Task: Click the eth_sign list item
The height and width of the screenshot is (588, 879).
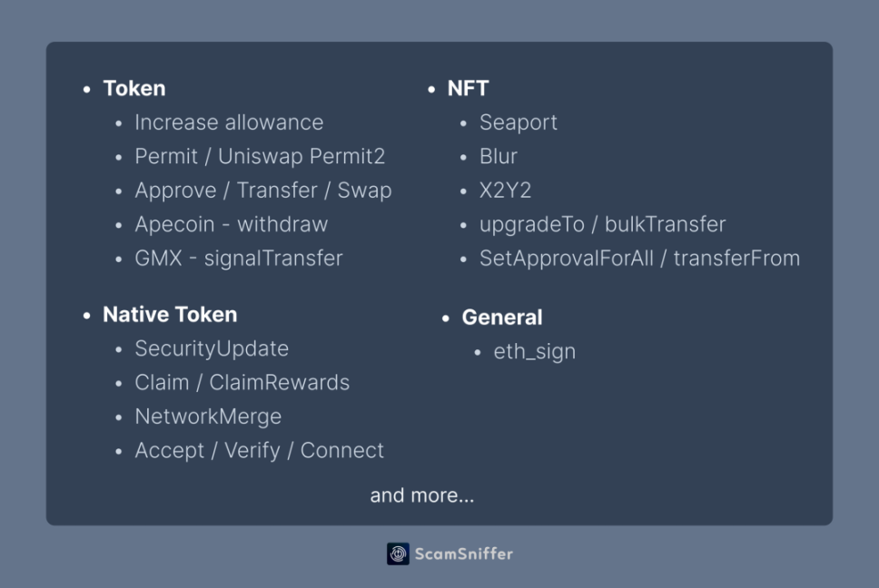Action: pos(535,351)
